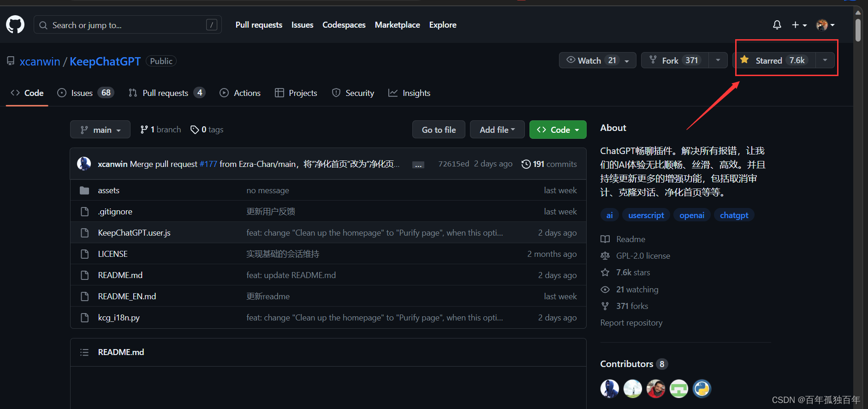Switch to the Security tab
868x409 pixels.
point(353,93)
